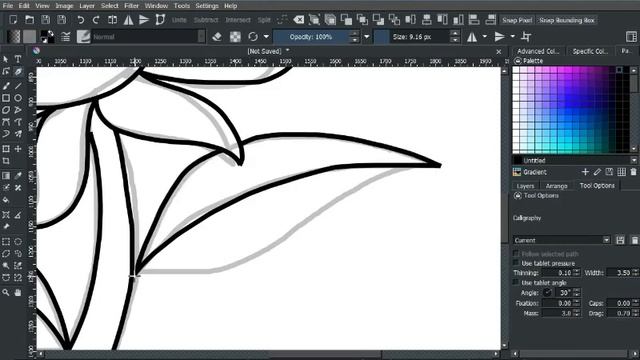640x360 pixels.
Task: Open horizontal mirror options arrow
Action: (484, 37)
